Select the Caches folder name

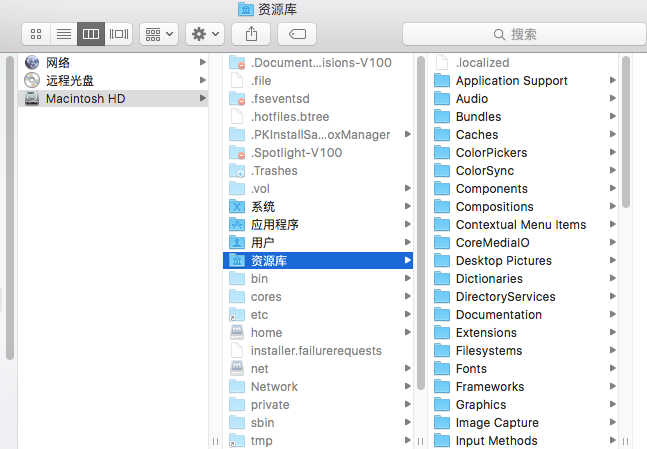coord(477,135)
